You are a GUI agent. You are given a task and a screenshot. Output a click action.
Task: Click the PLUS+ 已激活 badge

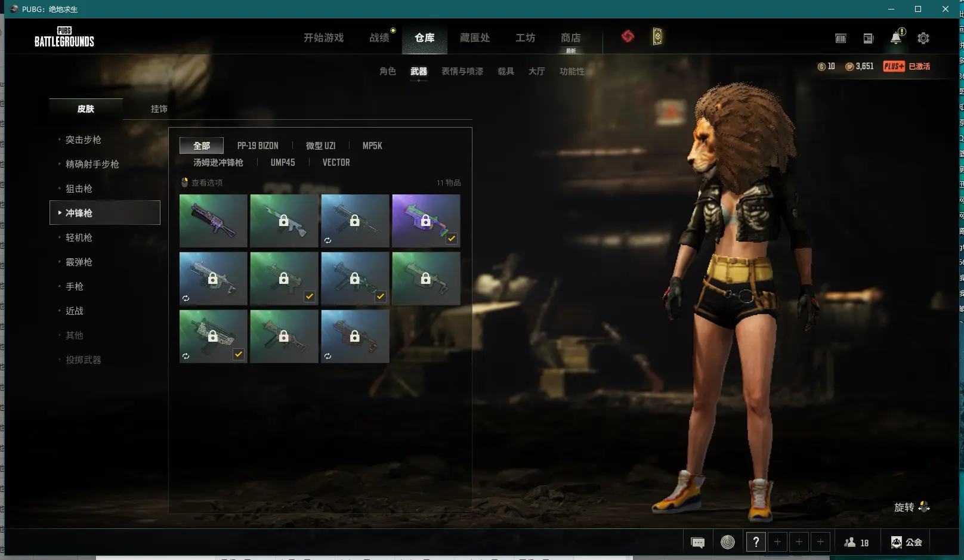pyautogui.click(x=907, y=66)
